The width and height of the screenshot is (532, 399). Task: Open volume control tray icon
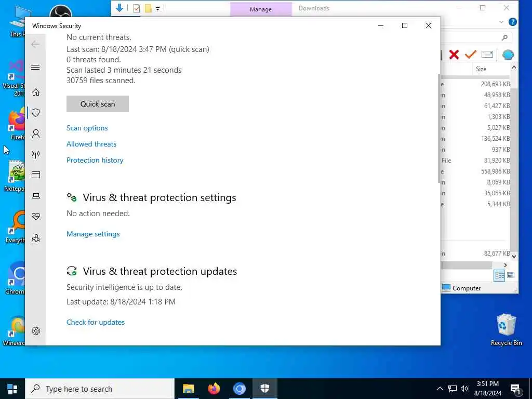pos(464,389)
